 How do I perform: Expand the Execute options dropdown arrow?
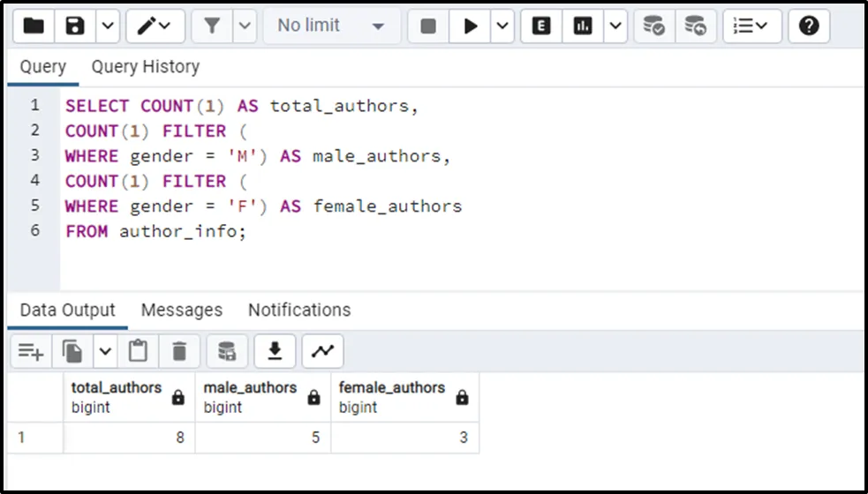pyautogui.click(x=502, y=26)
